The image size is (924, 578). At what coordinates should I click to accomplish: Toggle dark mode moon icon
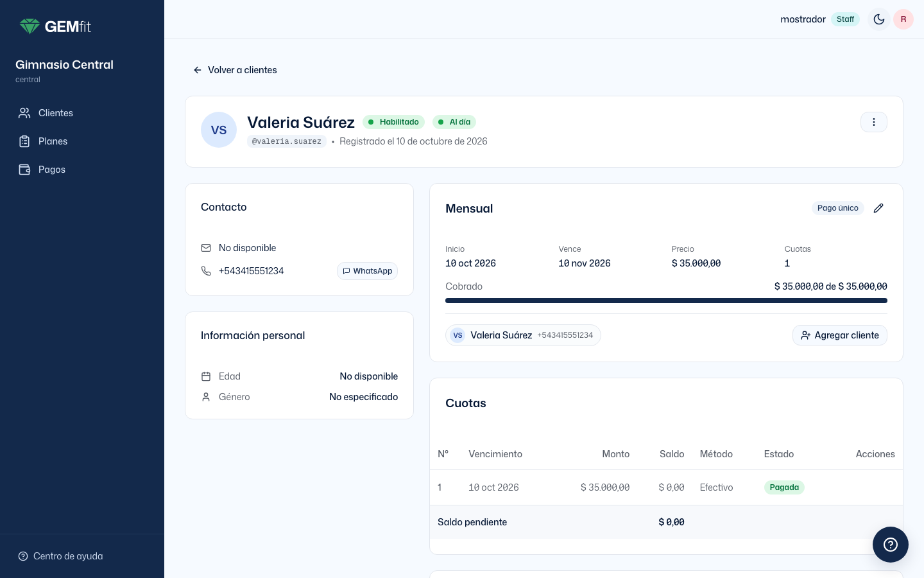879,19
